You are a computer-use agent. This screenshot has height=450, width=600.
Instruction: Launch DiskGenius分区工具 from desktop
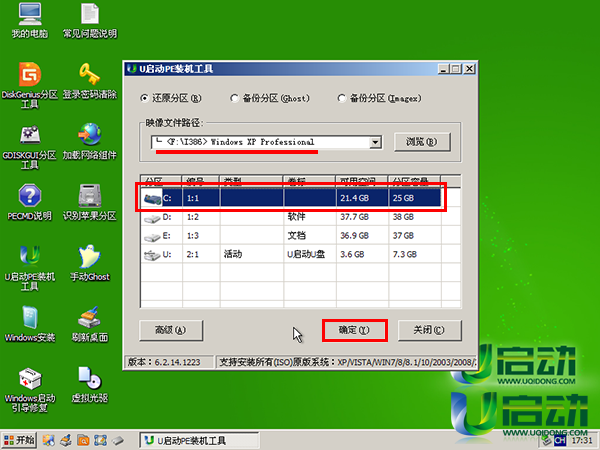tap(30, 85)
